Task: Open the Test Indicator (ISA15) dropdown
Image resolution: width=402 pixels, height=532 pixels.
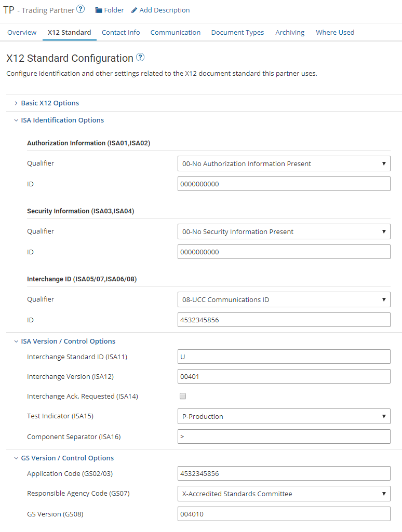Action: [284, 416]
